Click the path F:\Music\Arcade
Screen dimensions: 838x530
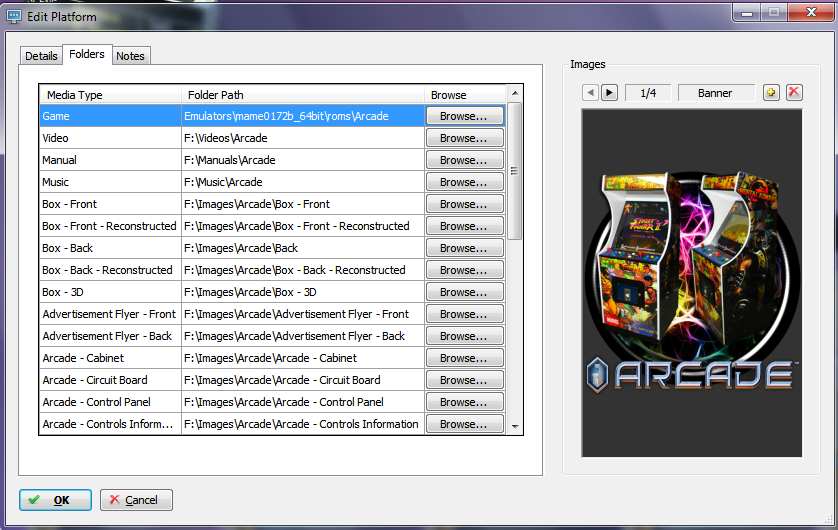pyautogui.click(x=223, y=182)
